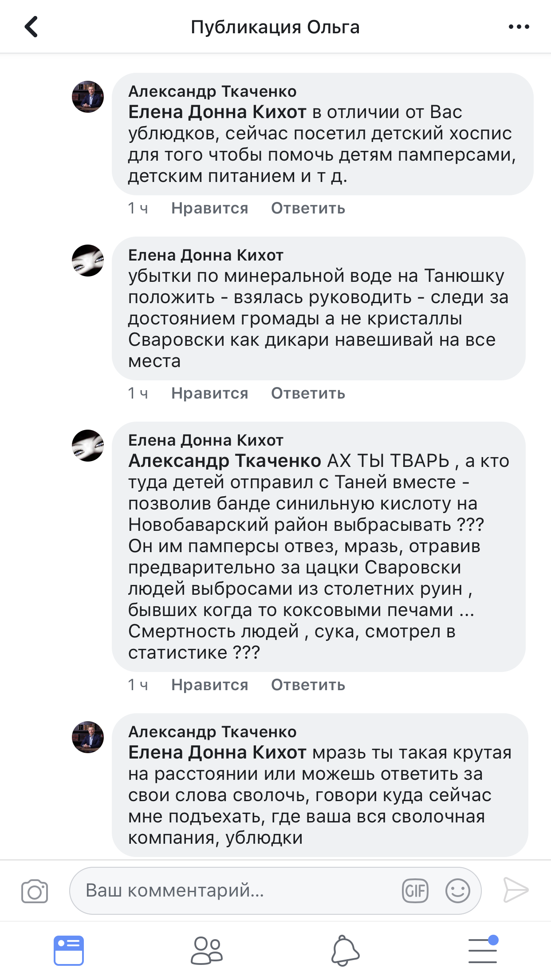The image size is (551, 980).
Task: Open Александр Ткаченко's avatar on first comment
Action: tap(88, 97)
